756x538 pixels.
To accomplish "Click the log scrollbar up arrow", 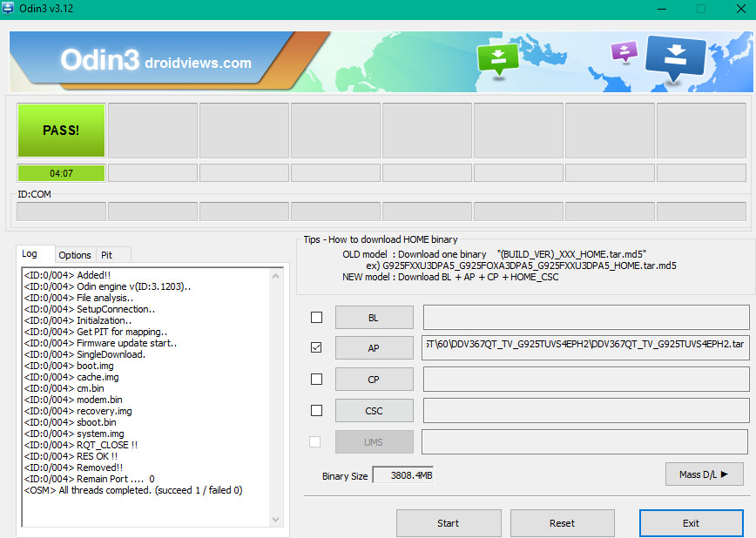I will [x=276, y=276].
